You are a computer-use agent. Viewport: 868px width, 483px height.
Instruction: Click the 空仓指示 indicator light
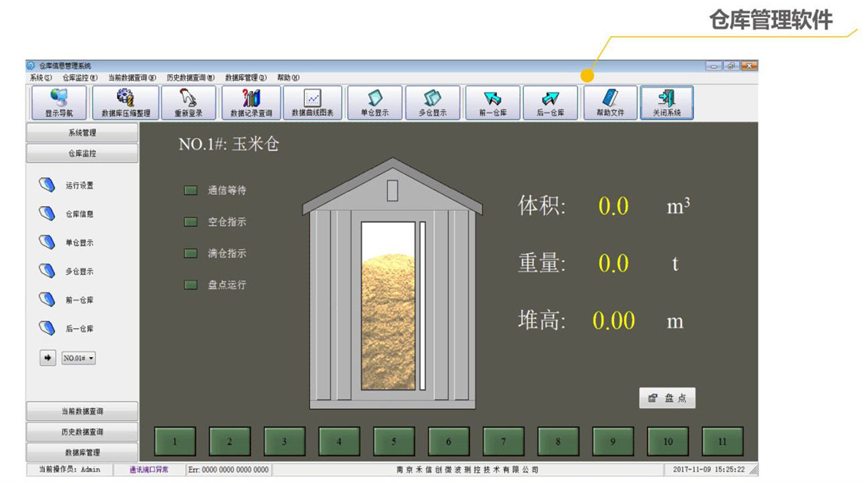pos(191,222)
